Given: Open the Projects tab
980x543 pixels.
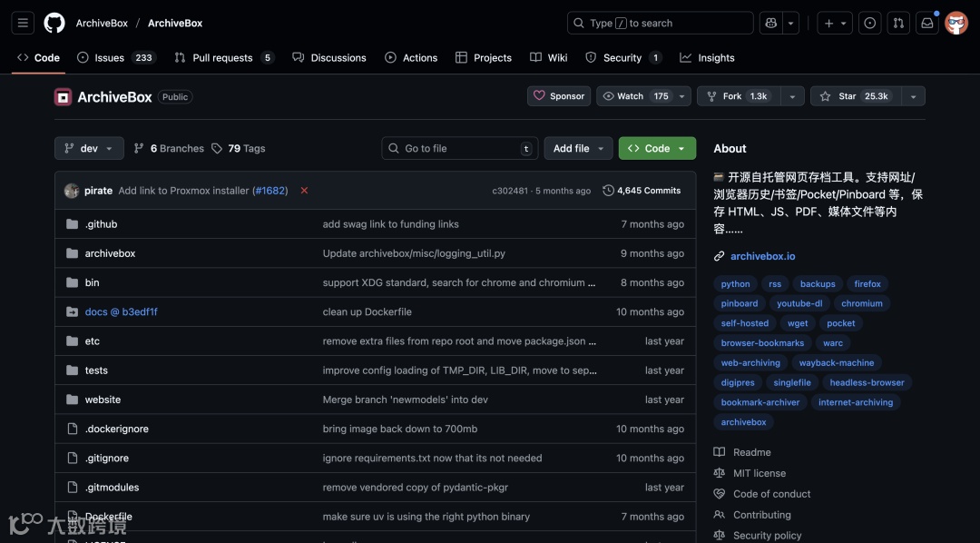Looking at the screenshot, I should (x=484, y=57).
